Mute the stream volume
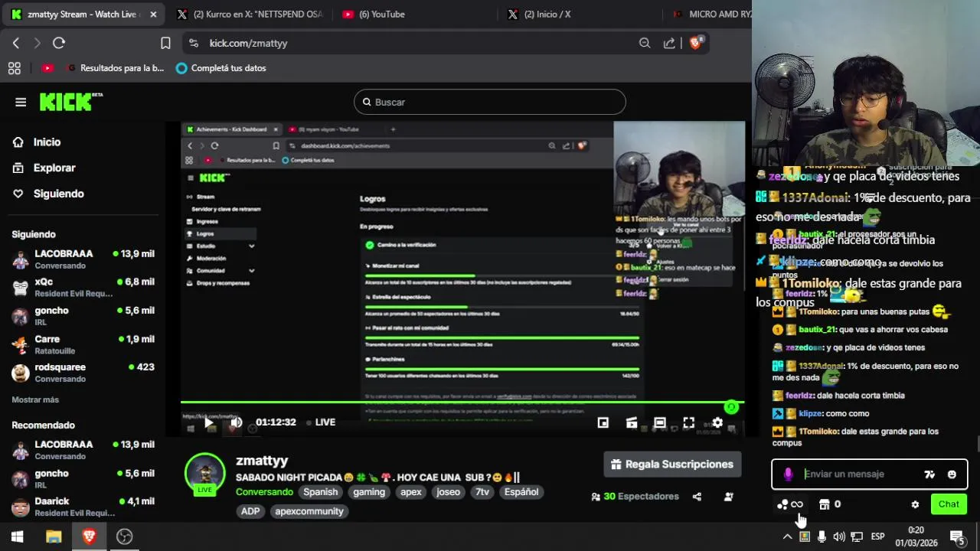 coord(237,422)
